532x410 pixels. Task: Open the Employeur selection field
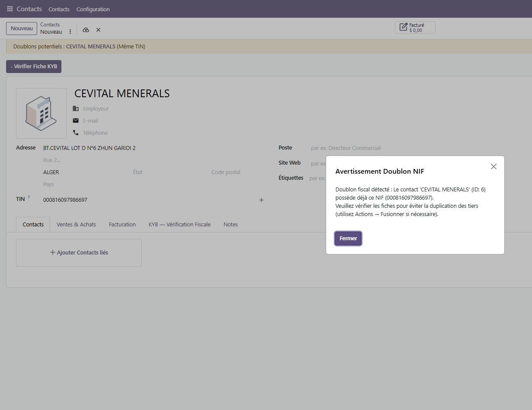tap(173, 108)
